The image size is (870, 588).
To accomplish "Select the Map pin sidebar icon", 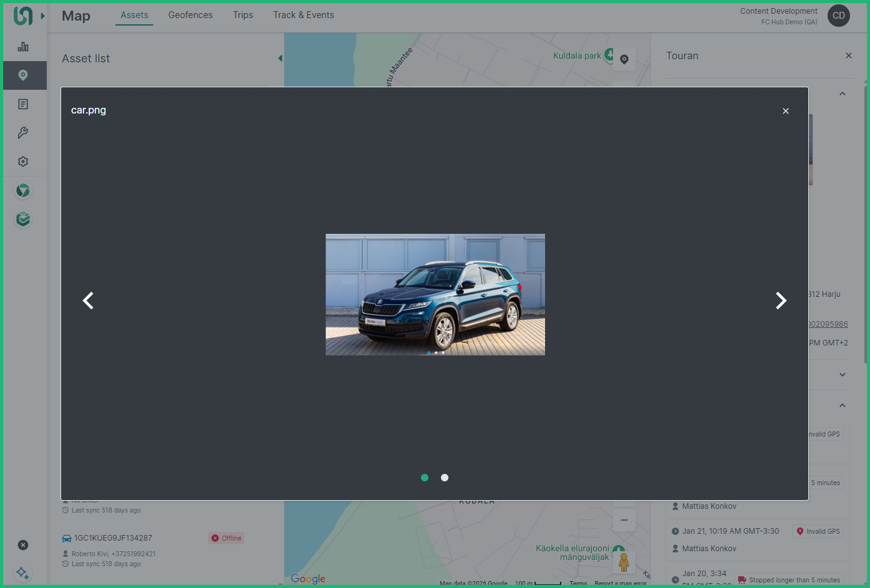I will pyautogui.click(x=23, y=75).
